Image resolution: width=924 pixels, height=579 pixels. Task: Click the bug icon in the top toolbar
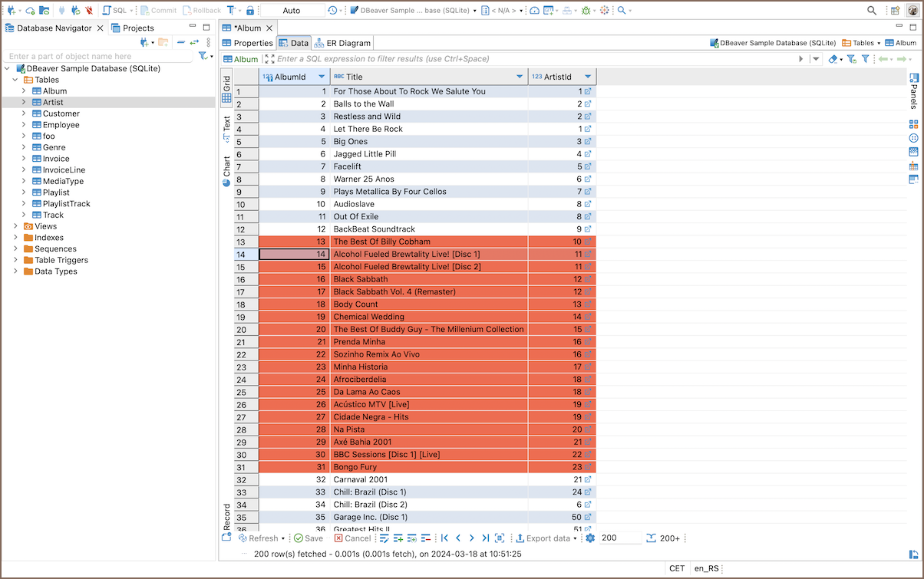click(586, 11)
